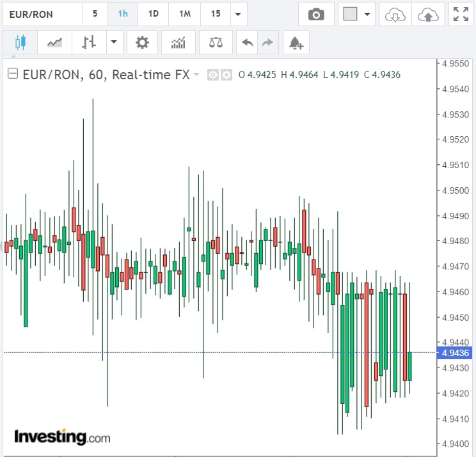Screen dimensions: 476x457
Task: Open the bar style dropdown arrow
Action: (114, 43)
